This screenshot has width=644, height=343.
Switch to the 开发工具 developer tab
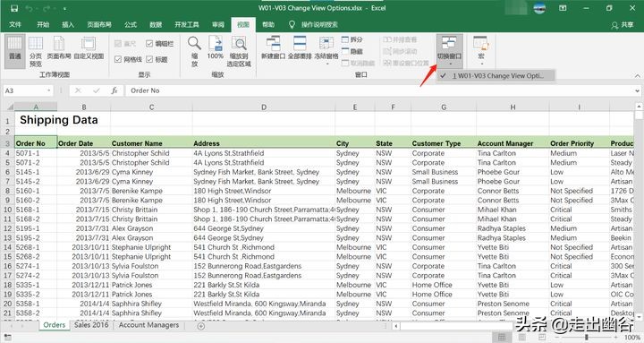point(187,25)
